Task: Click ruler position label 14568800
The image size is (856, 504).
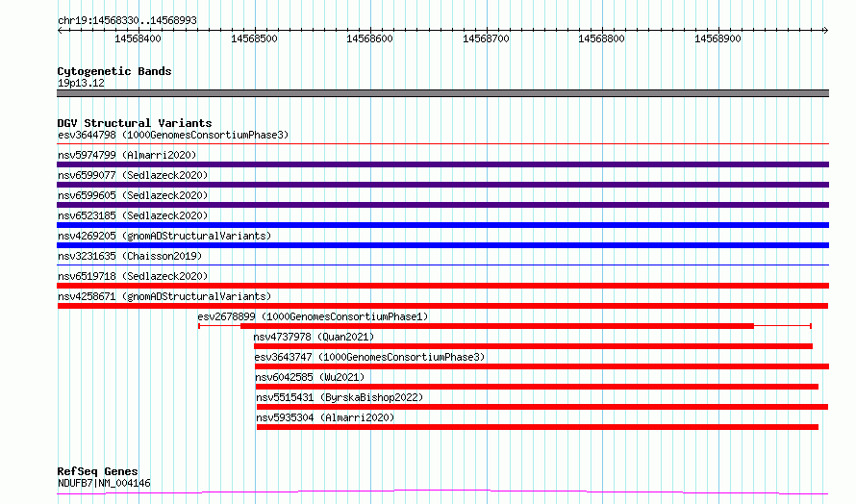Action: (x=601, y=38)
